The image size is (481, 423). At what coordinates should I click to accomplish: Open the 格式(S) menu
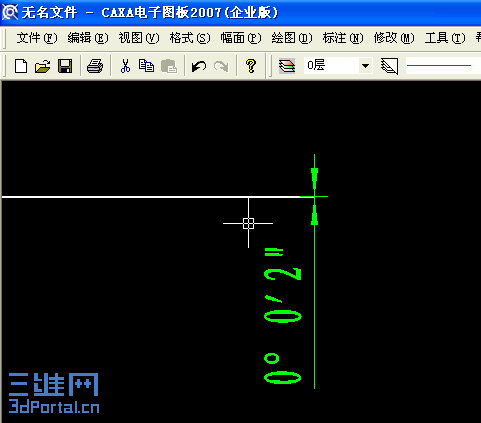coord(190,38)
